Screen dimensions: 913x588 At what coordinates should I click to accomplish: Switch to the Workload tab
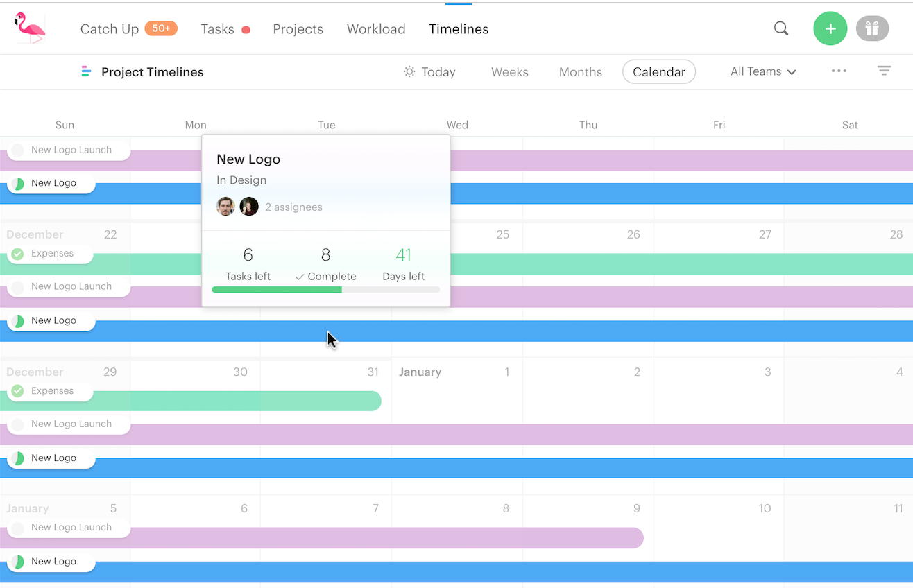pos(376,29)
